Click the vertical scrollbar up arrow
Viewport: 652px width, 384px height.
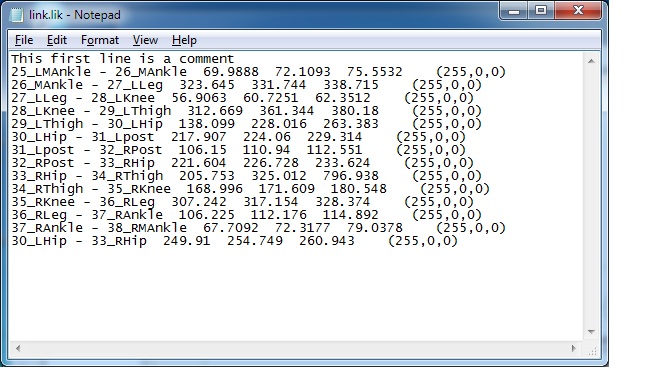591,61
